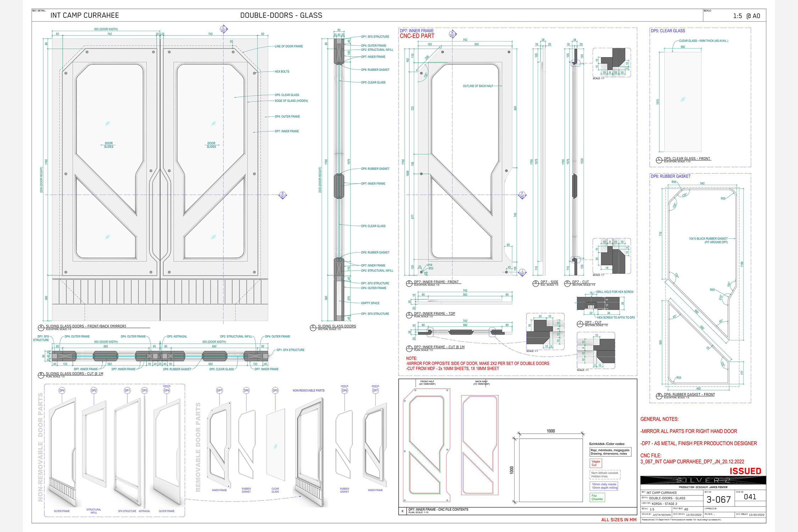The height and width of the screenshot is (532, 798).
Task: Click the J/041 section diamond
Action: pyautogui.click(x=522, y=272)
